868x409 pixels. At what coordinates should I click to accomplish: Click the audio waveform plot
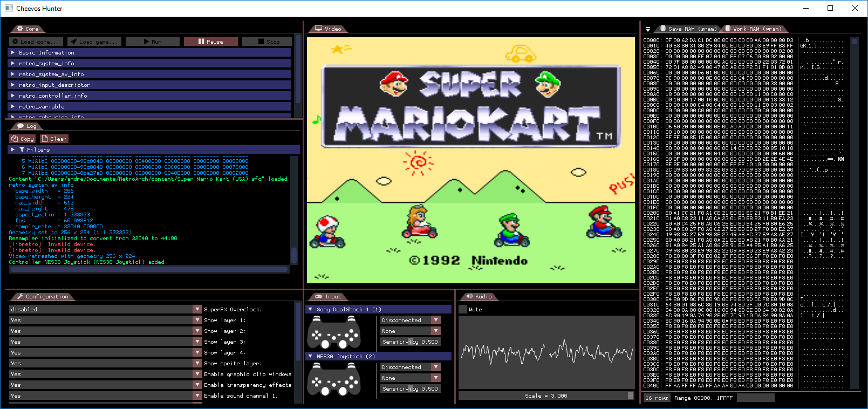coord(546,352)
